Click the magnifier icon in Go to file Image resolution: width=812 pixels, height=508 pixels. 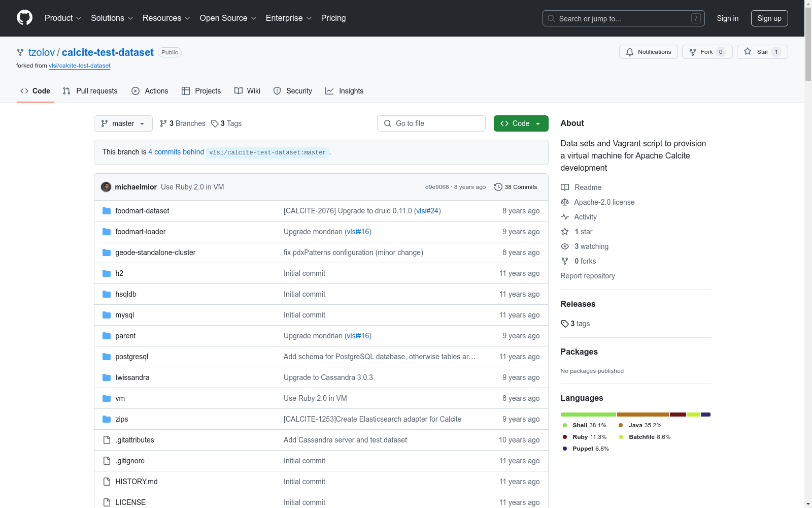coord(388,123)
